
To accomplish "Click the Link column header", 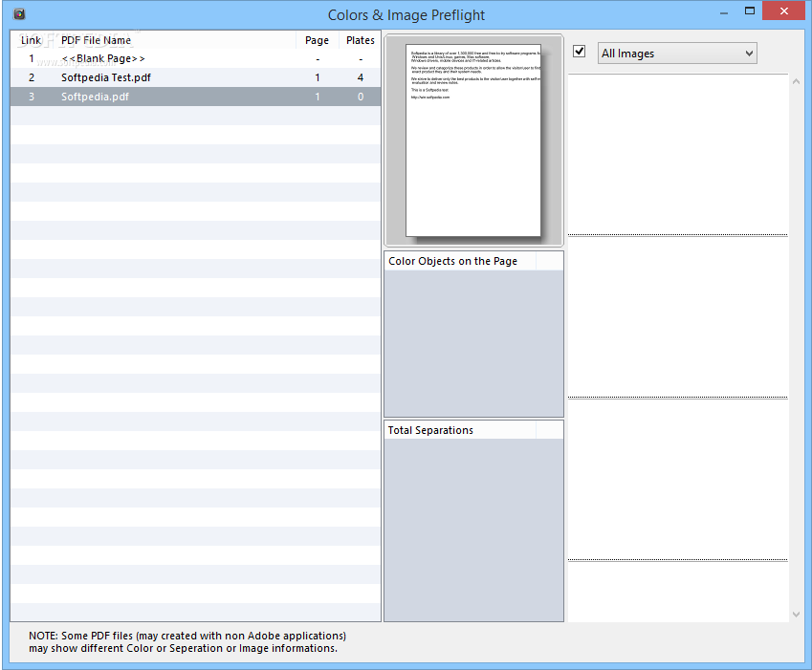I will 31,40.
